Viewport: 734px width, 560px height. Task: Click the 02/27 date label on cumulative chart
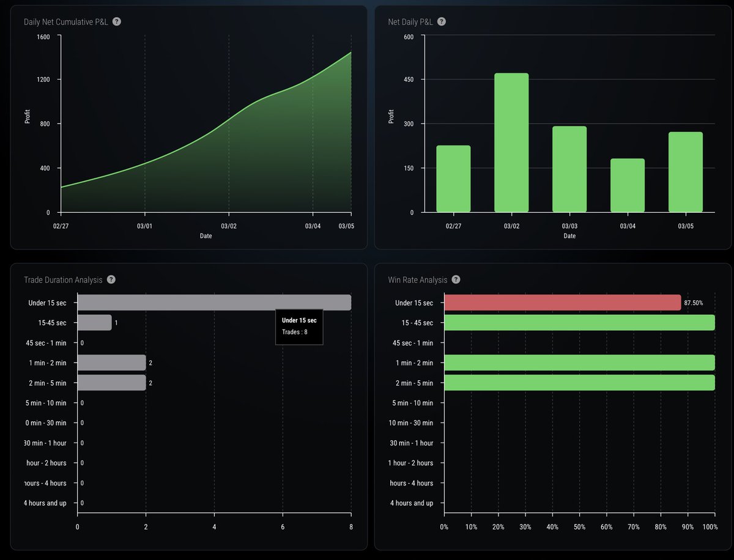click(x=61, y=226)
